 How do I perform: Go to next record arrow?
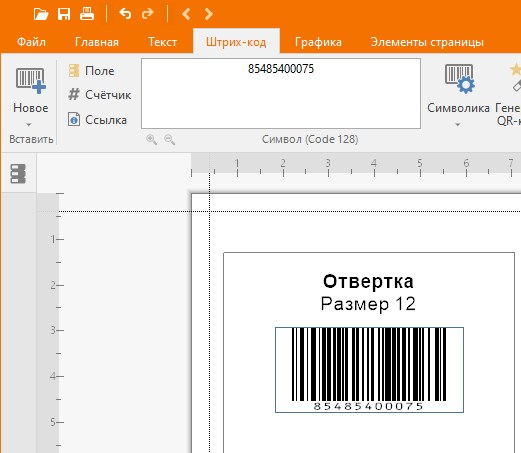[x=209, y=14]
